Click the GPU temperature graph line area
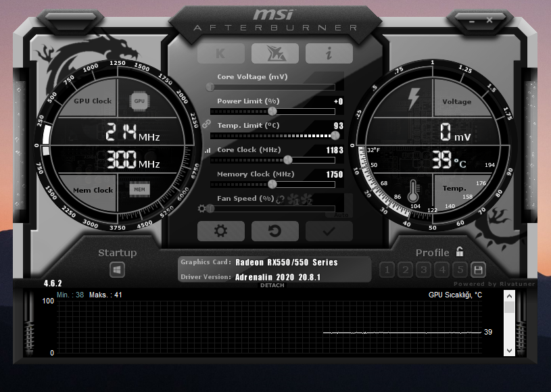The width and height of the screenshot is (551, 392). [x=269, y=326]
